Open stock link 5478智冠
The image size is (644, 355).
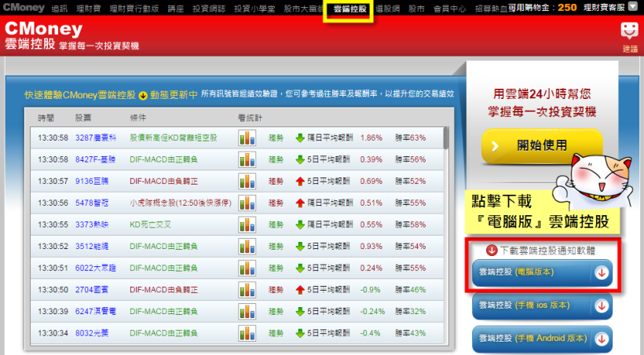[x=92, y=203]
